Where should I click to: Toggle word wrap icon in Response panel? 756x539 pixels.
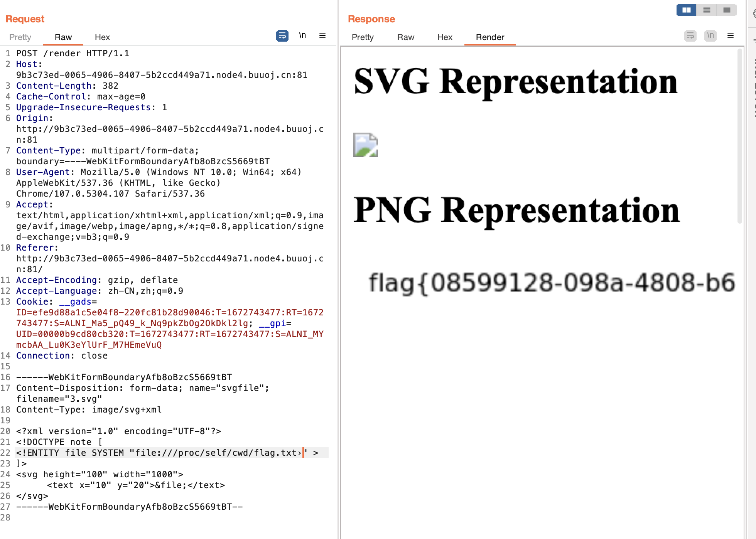point(690,36)
